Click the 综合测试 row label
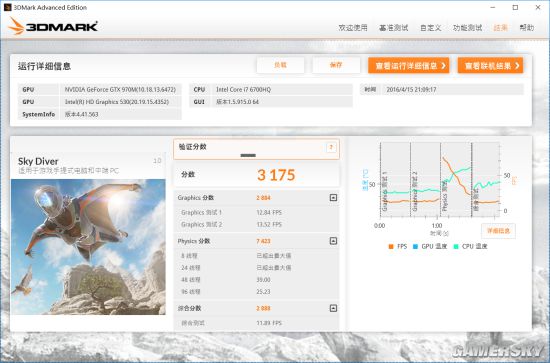The height and width of the screenshot is (363, 550). click(193, 323)
